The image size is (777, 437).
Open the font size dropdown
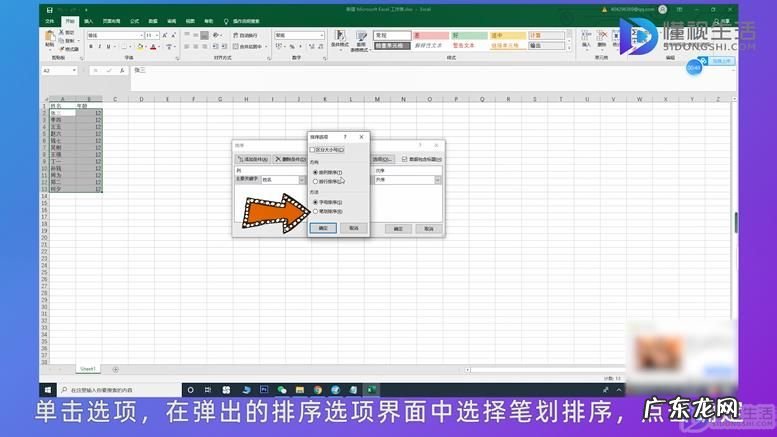point(157,35)
